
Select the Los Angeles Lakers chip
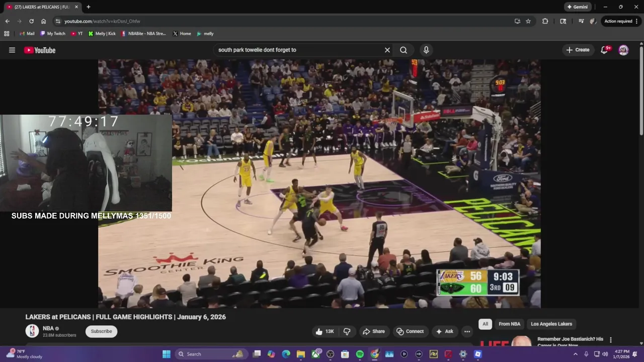(x=551, y=324)
